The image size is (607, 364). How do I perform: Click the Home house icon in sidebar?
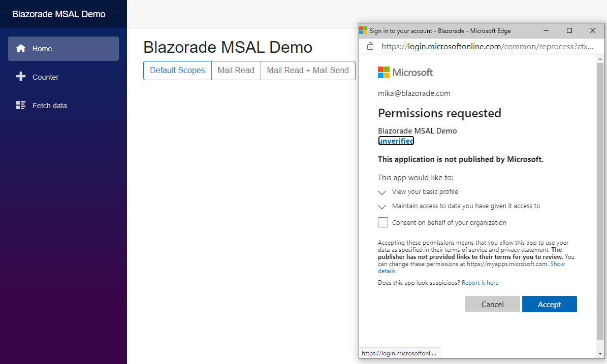(x=21, y=48)
